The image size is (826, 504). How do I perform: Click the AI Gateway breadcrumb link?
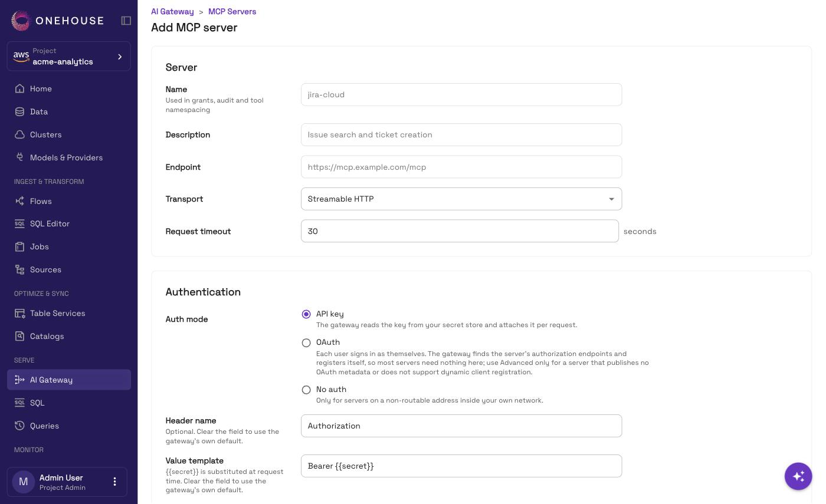172,11
